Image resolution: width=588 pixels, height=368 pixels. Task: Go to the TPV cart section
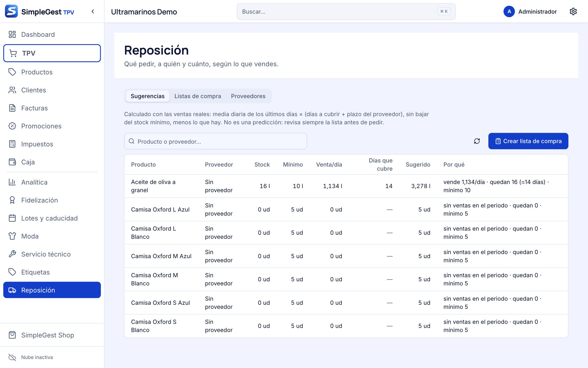(x=52, y=53)
